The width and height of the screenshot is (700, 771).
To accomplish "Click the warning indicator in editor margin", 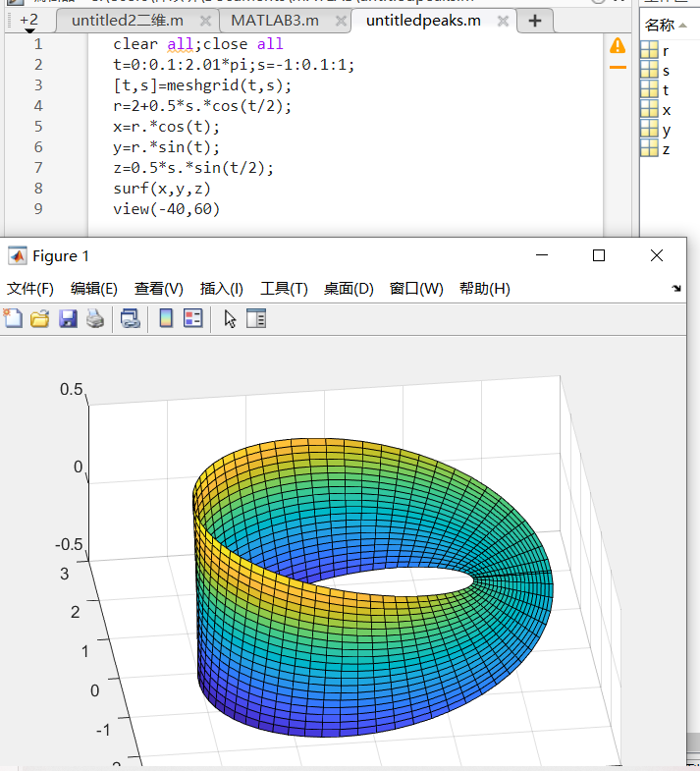I will coord(618,46).
